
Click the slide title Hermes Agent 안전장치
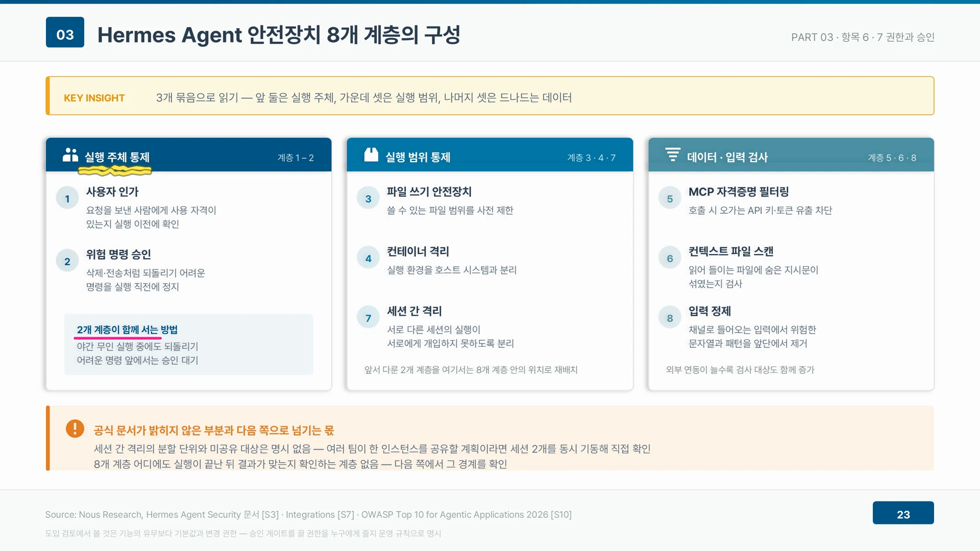pos(279,35)
